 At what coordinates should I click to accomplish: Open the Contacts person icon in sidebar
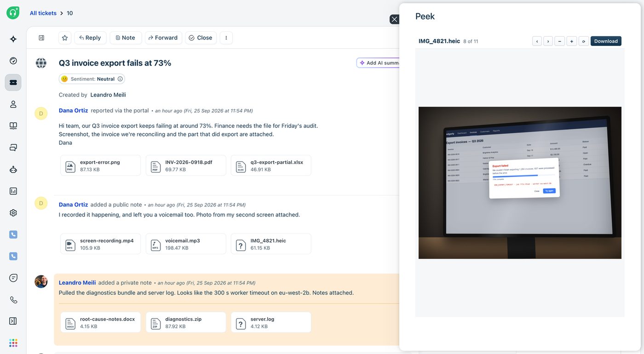coord(13,104)
